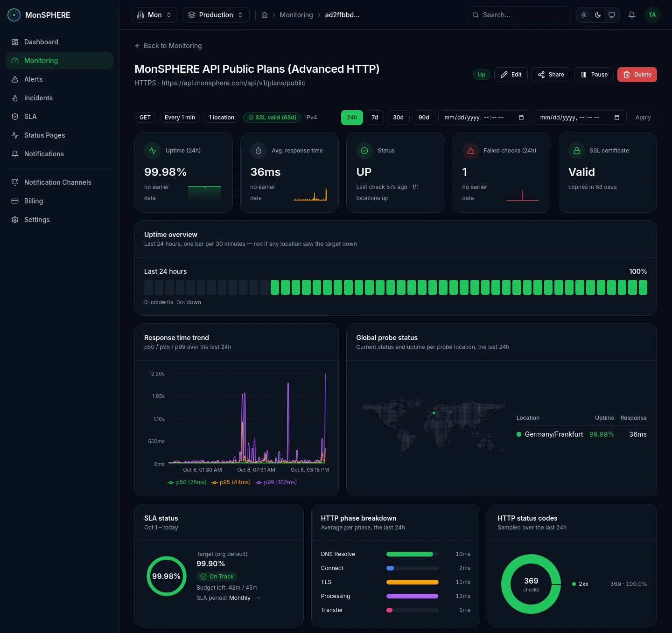Image resolution: width=672 pixels, height=633 pixels.
Task: Click the Status check-circle icon
Action: (x=364, y=151)
